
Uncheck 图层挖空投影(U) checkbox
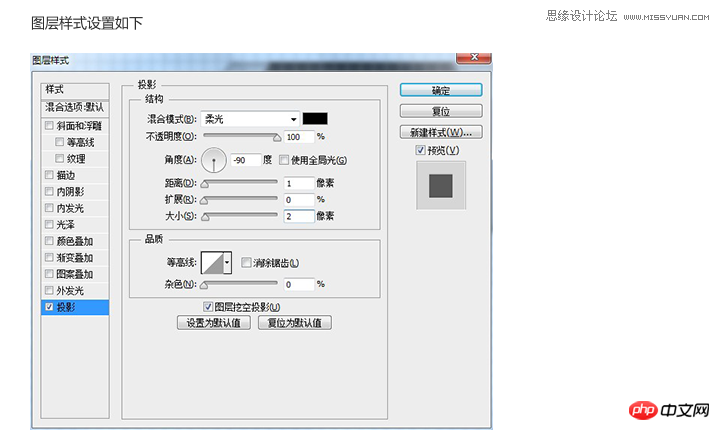(208, 306)
